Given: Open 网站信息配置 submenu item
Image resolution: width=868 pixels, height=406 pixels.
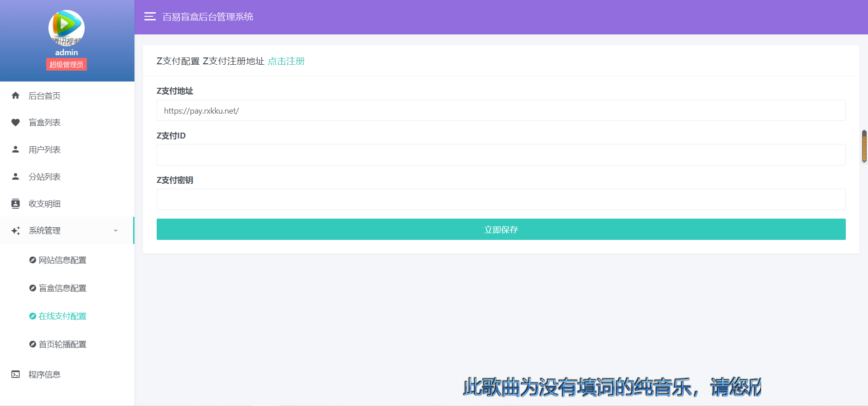Looking at the screenshot, I should [62, 260].
